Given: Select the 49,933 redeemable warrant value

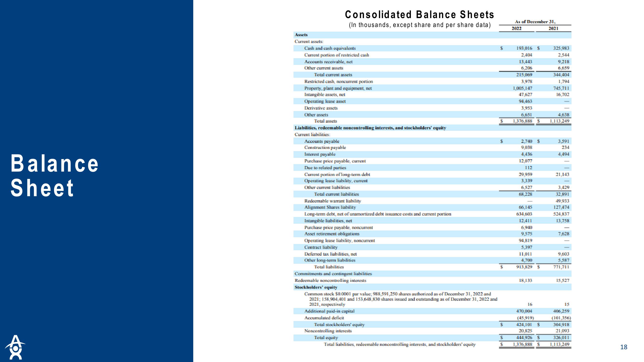Looking at the screenshot, I should tap(563, 201).
